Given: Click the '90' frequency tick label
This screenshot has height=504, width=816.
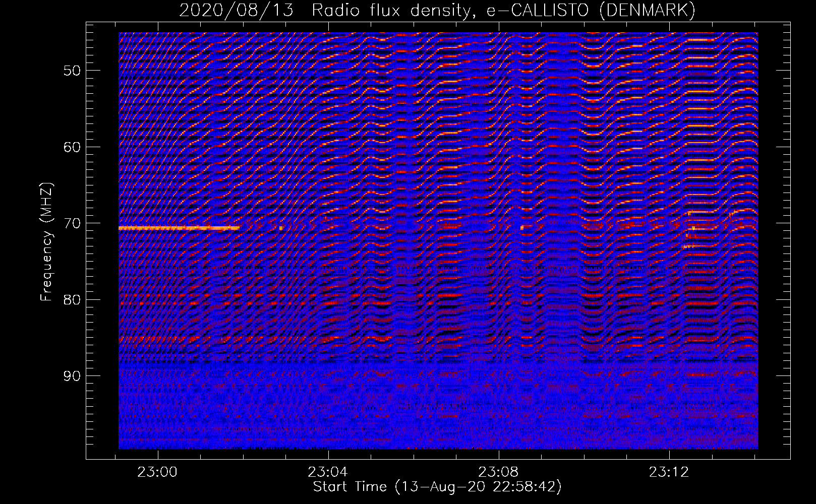Looking at the screenshot, I should pos(72,376).
